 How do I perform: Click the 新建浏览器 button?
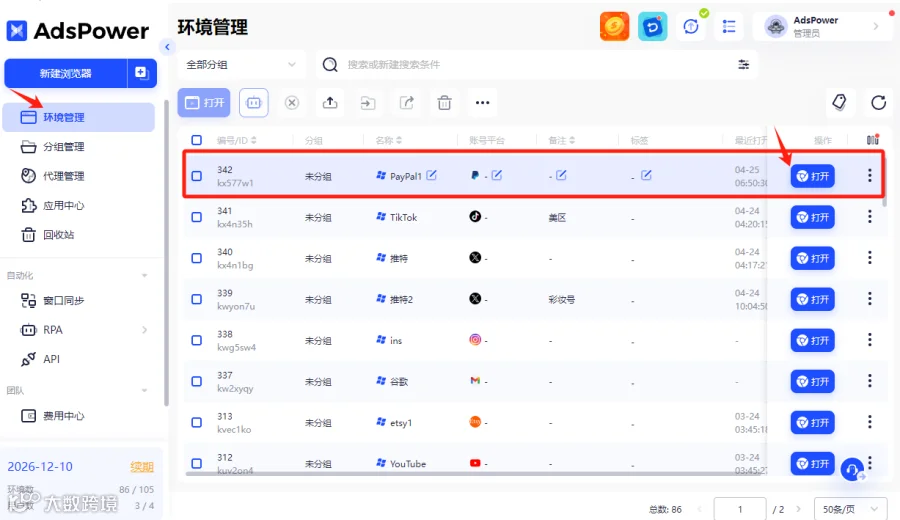click(x=65, y=73)
